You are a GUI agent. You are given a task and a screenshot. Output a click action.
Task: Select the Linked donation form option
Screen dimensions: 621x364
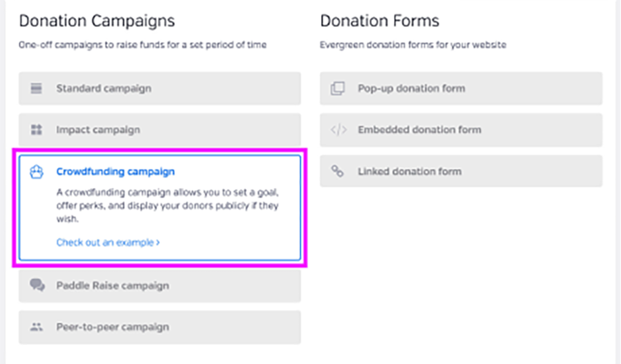pos(461,171)
